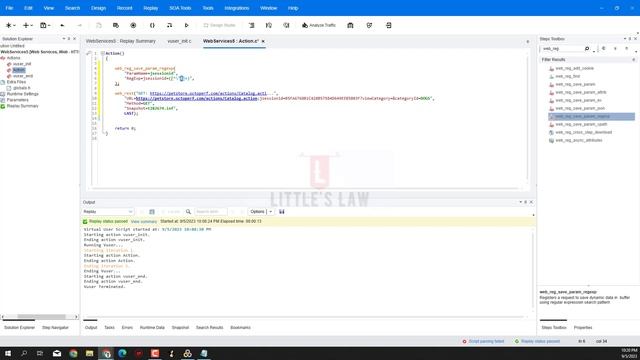Select web_reg_save_param_xpath step
The width and height of the screenshot is (640, 360).
tap(581, 124)
